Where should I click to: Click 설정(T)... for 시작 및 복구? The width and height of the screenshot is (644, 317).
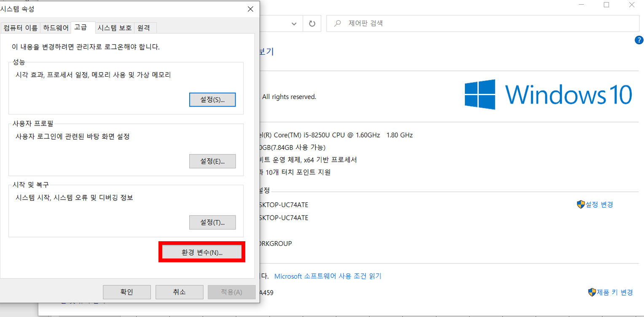click(212, 222)
